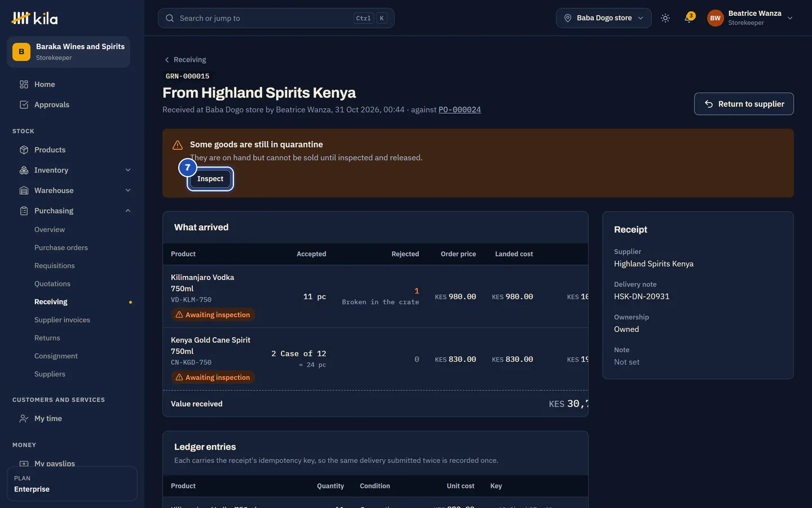
Task: Click the Kila logo
Action: point(34,18)
